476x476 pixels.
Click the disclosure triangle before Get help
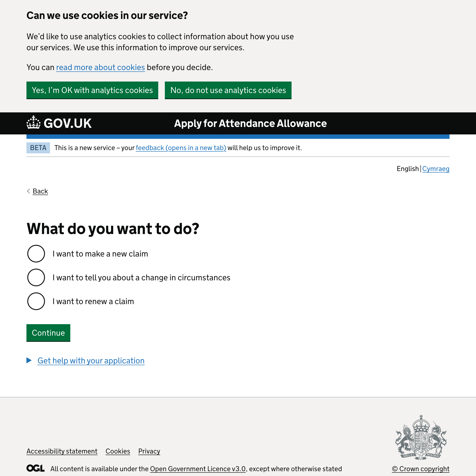click(29, 361)
